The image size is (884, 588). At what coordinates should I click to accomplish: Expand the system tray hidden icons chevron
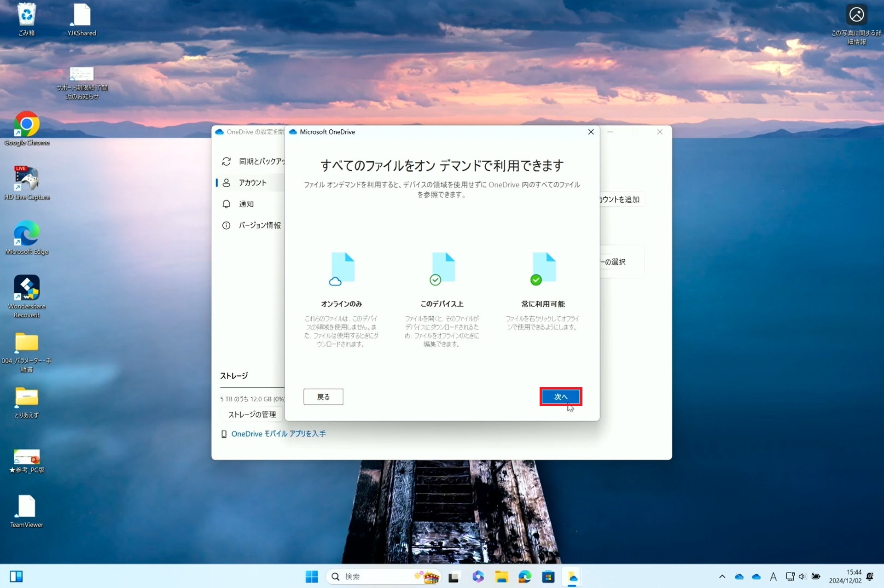point(722,576)
